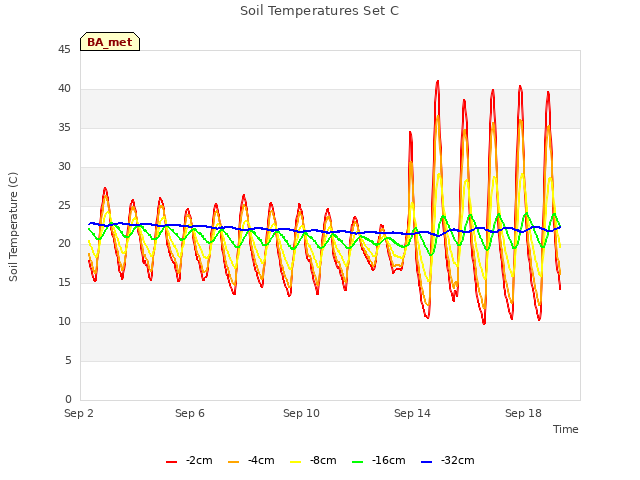640x480 pixels.
Task: Toggle the -32cm series in legend
Action: (447, 461)
